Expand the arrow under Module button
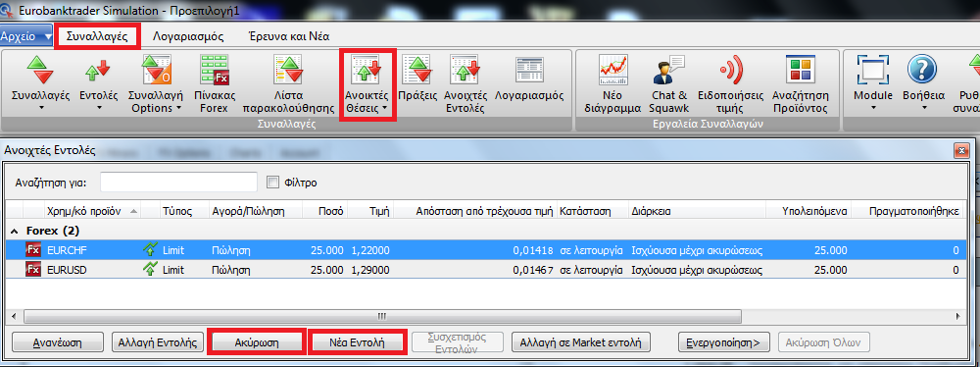This screenshot has width=980, height=367. [x=873, y=108]
